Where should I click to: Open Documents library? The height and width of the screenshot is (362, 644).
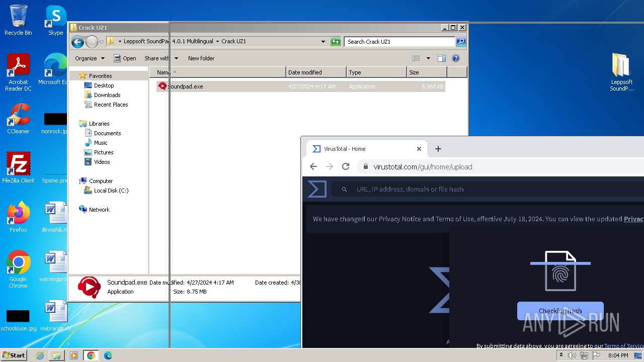tap(107, 133)
